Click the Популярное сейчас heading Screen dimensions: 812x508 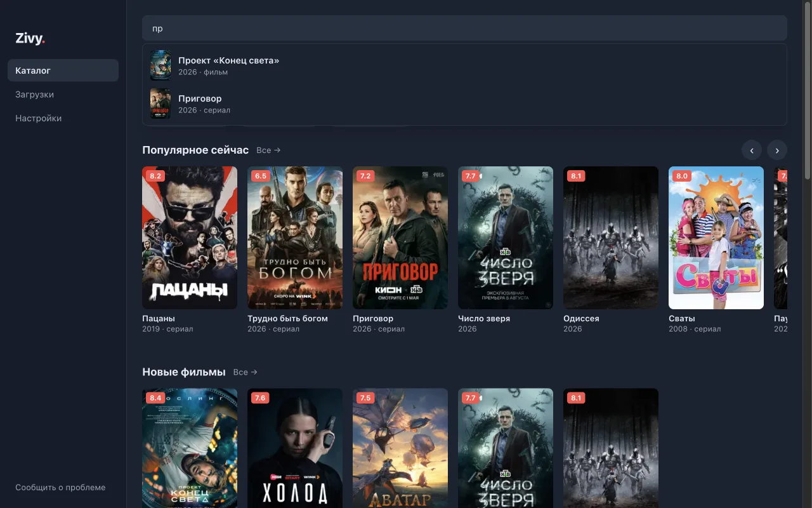[195, 150]
